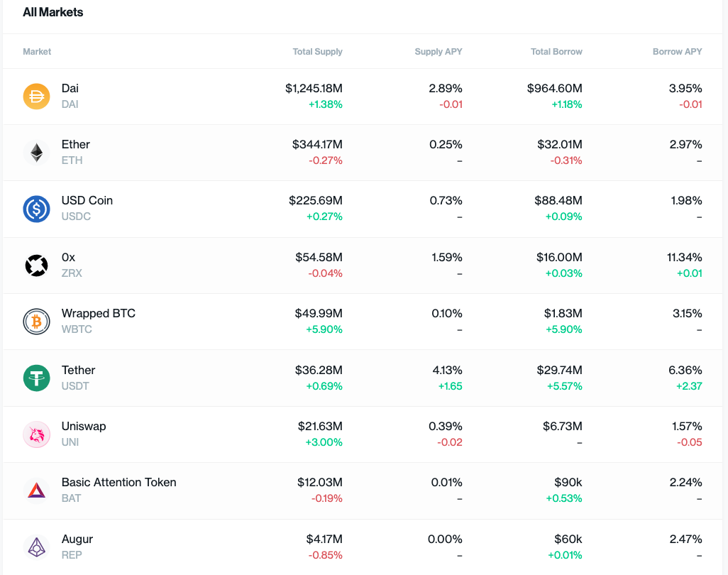This screenshot has height=575, width=728.
Task: Click Basic Attention Token borrow $90k
Action: [568, 483]
